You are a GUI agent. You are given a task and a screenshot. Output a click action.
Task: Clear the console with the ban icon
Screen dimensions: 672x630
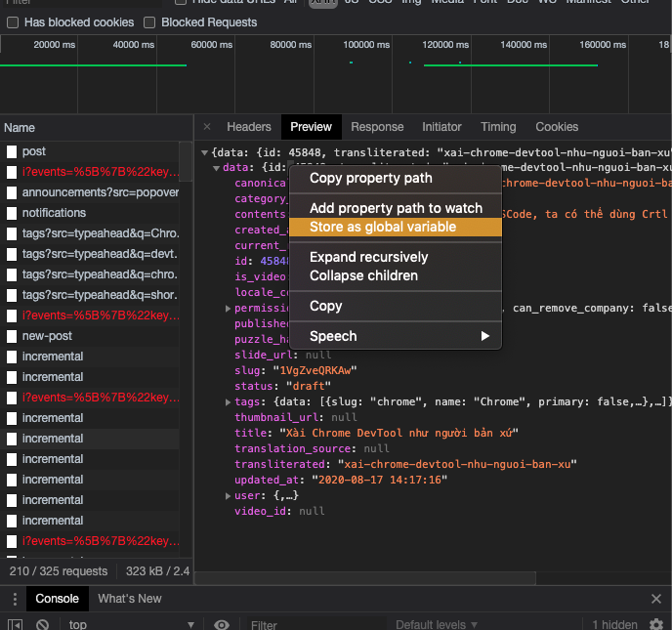(43, 624)
